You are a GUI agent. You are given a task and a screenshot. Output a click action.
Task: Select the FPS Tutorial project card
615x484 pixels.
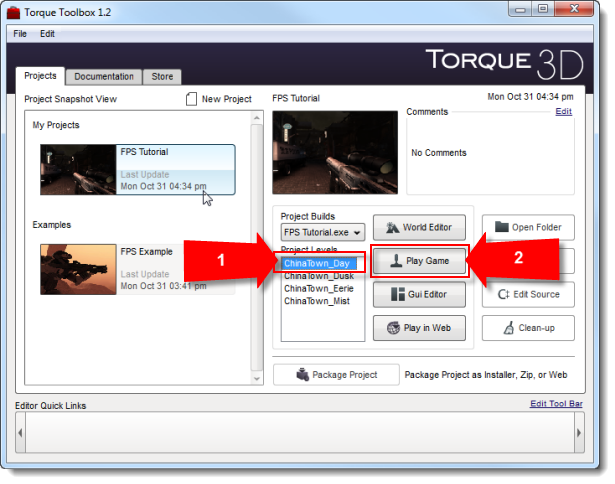(x=138, y=169)
